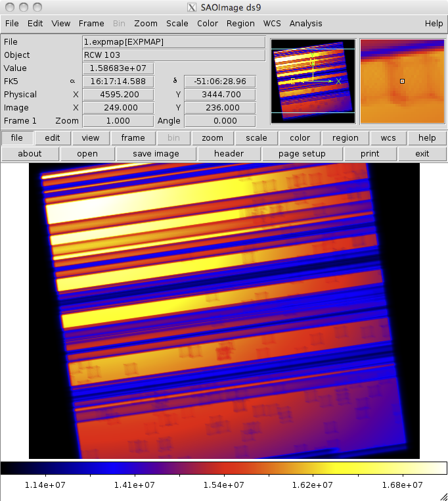Switch to the 'scale' button bar tab

256,138
